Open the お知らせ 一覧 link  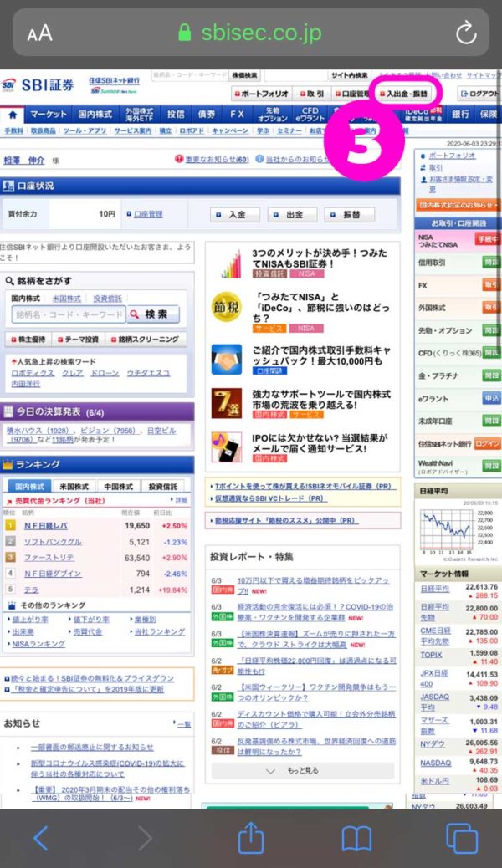(183, 724)
